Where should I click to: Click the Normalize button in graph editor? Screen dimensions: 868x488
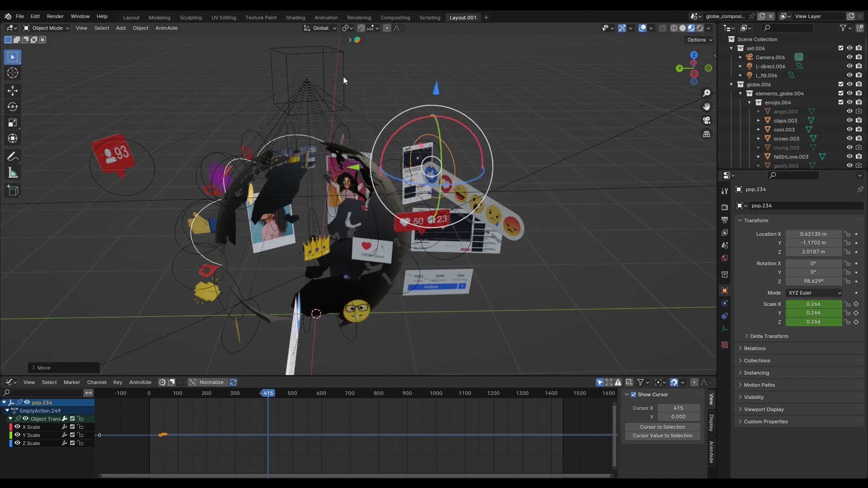211,382
